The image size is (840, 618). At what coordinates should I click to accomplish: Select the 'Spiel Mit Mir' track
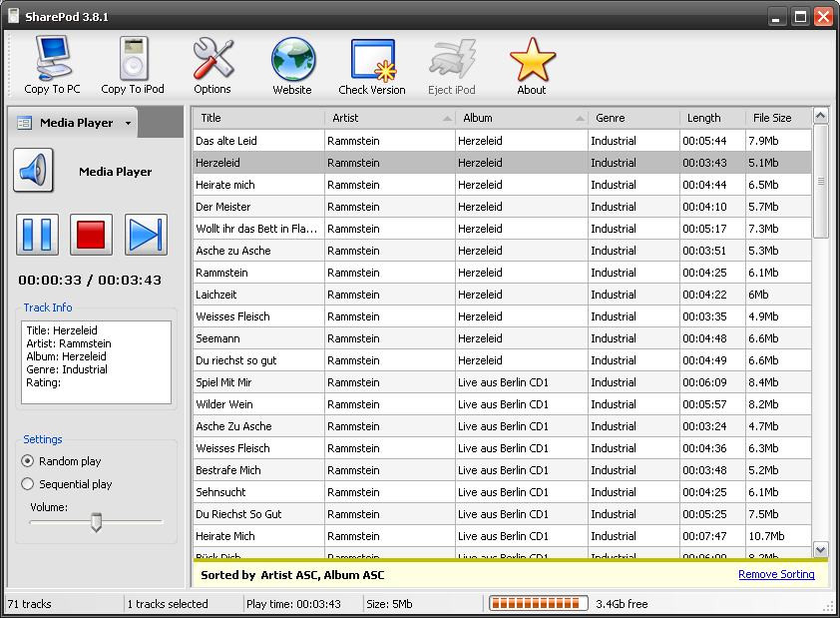(502, 382)
